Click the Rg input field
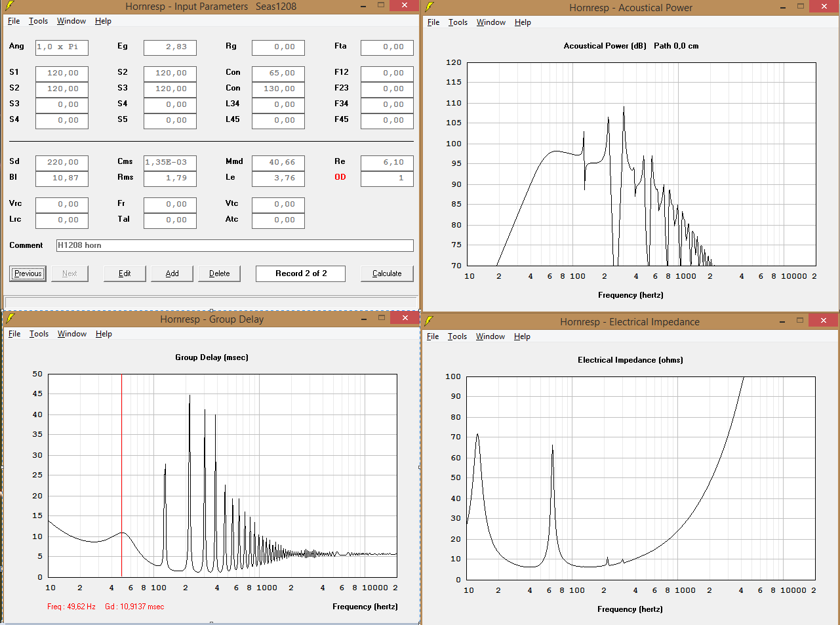 (278, 47)
